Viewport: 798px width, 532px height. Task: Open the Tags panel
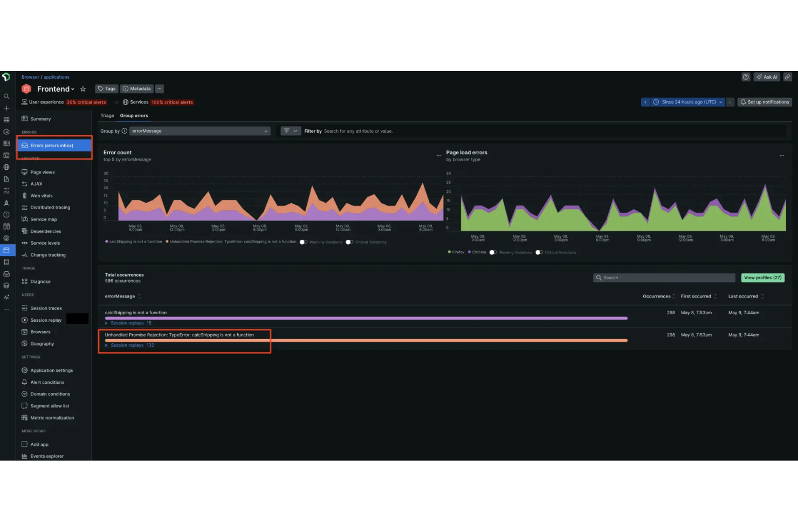click(106, 88)
